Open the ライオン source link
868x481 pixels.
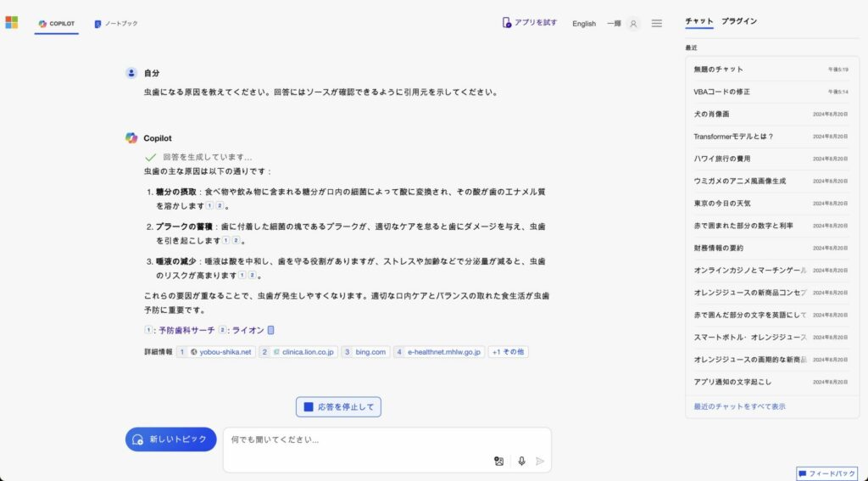[x=248, y=330]
